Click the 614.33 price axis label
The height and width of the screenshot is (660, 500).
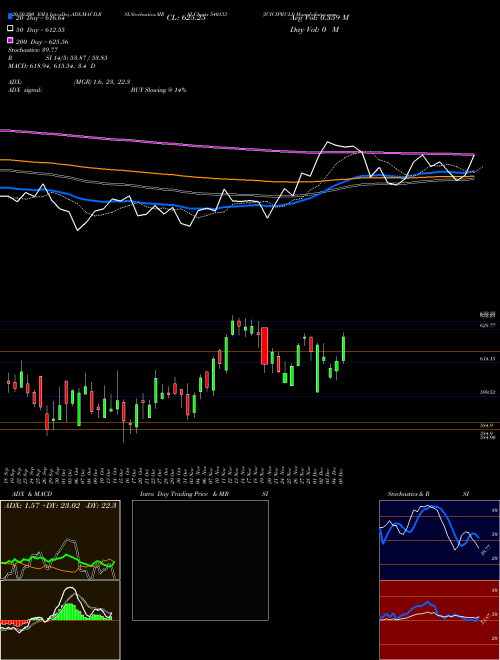[487, 359]
